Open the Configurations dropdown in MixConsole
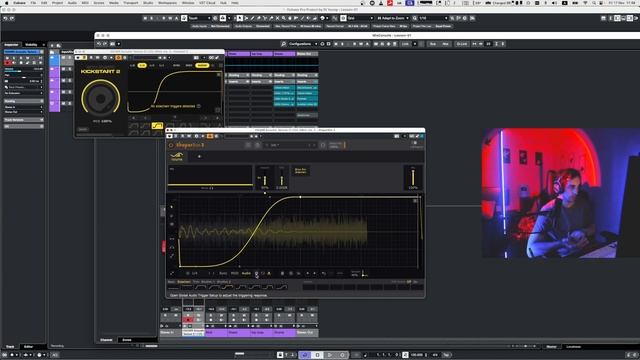The width and height of the screenshot is (640, 360). (303, 44)
